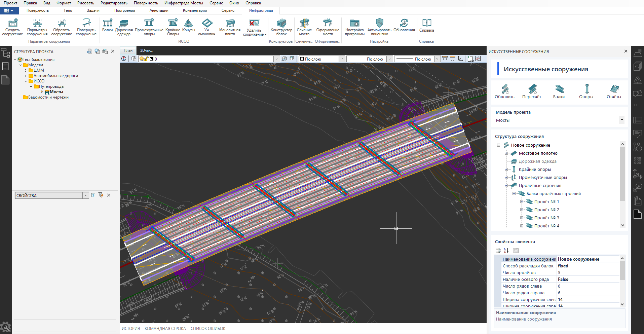Click Активировать лицензию icon
This screenshot has height=334, width=644.
[379, 27]
